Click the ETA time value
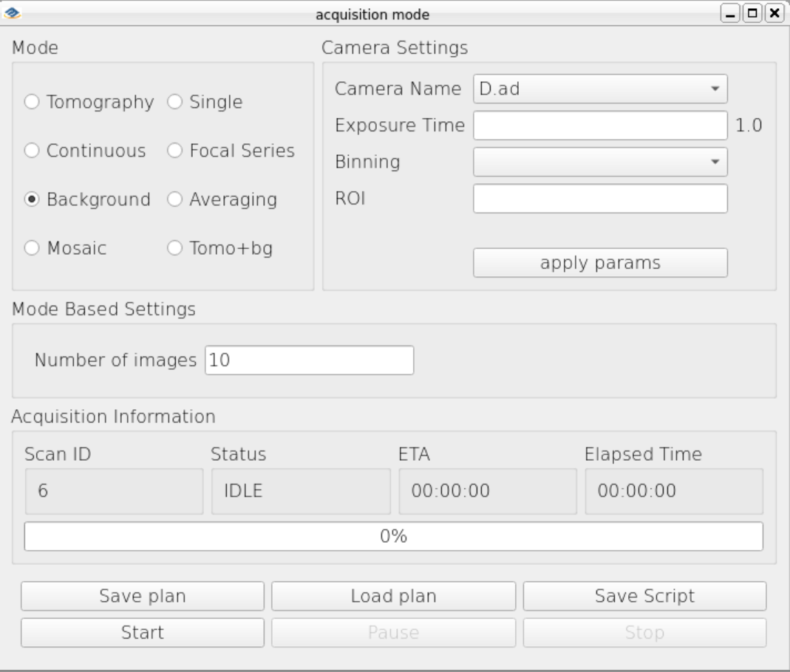The width and height of the screenshot is (790, 672). click(488, 491)
